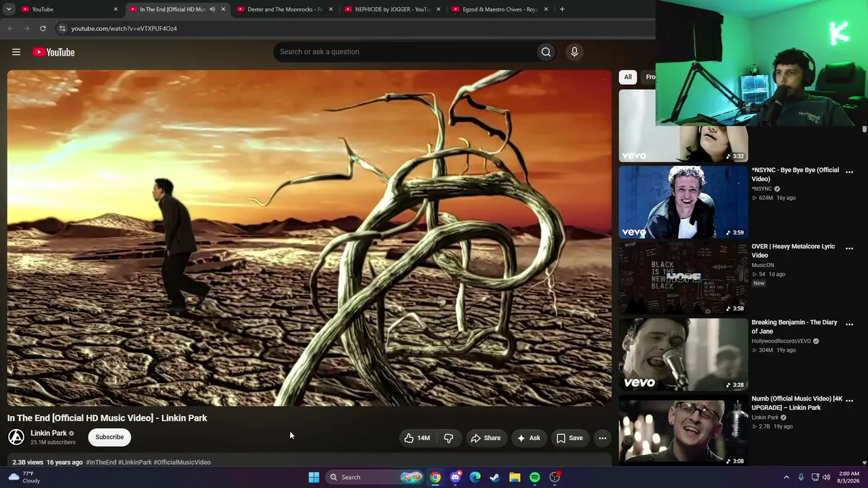Image resolution: width=868 pixels, height=488 pixels.
Task: View site information icon in address bar
Action: point(62,28)
